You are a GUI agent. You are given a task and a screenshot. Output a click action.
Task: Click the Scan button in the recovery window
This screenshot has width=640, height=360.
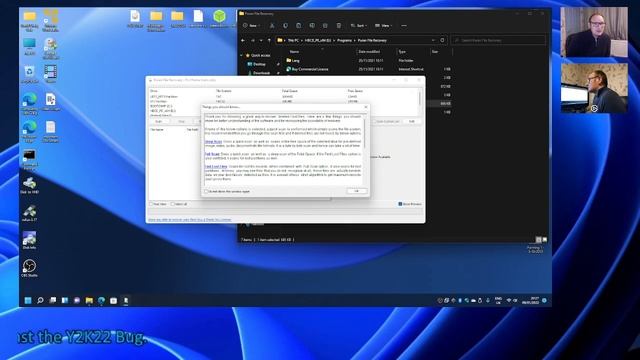click(159, 122)
